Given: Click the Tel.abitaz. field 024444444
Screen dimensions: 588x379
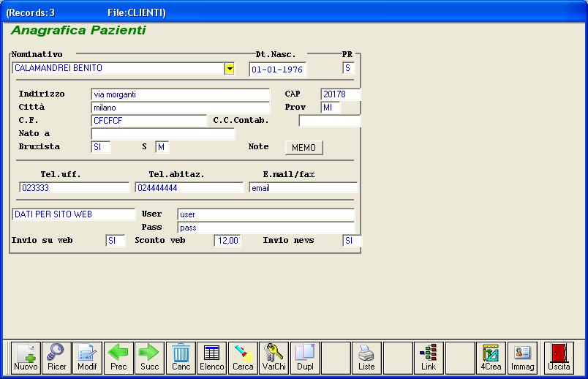Looking at the screenshot, I should click(x=189, y=187).
